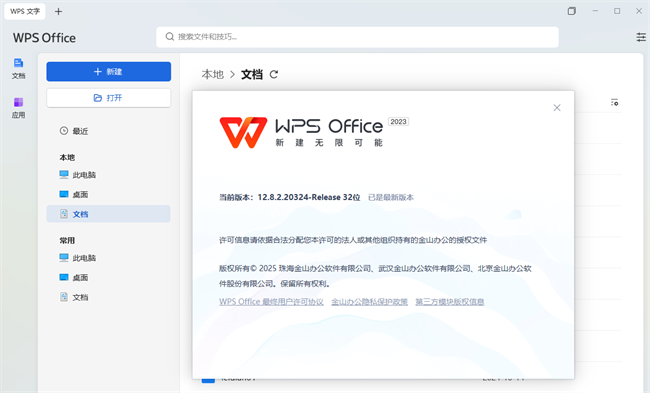This screenshot has width=650, height=393.
Task: Select 桌面 under 本地 section
Action: pos(109,194)
